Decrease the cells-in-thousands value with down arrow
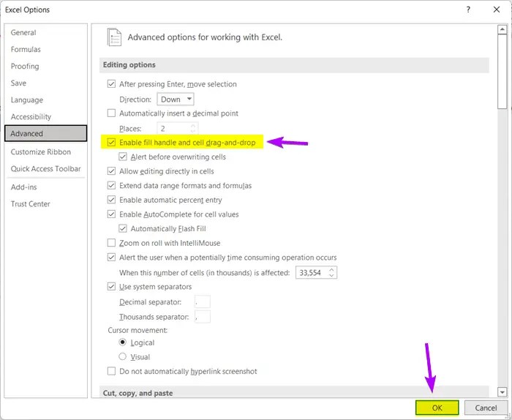512x420 pixels. coord(332,275)
